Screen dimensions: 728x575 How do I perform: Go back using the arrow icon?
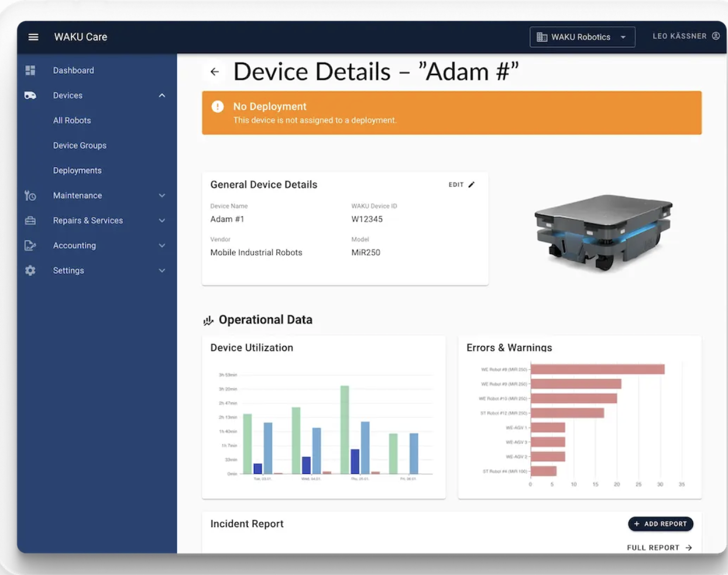point(215,71)
